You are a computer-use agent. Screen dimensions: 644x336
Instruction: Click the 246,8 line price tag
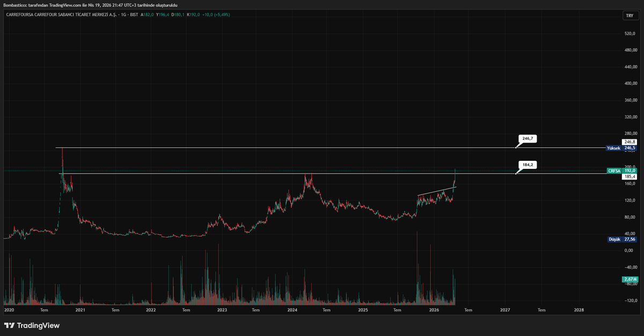click(x=630, y=142)
